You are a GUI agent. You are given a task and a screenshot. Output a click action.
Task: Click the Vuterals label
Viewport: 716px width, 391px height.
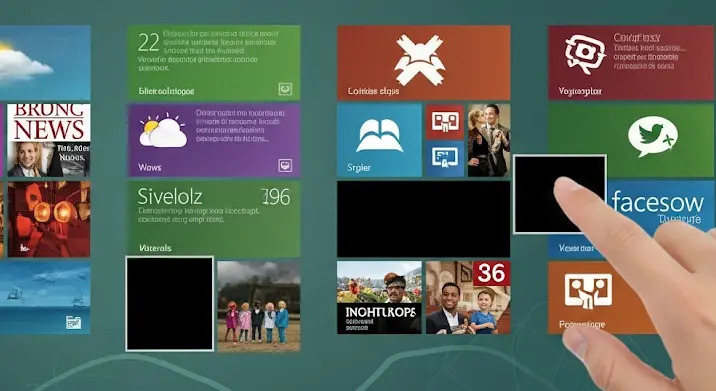click(x=155, y=248)
